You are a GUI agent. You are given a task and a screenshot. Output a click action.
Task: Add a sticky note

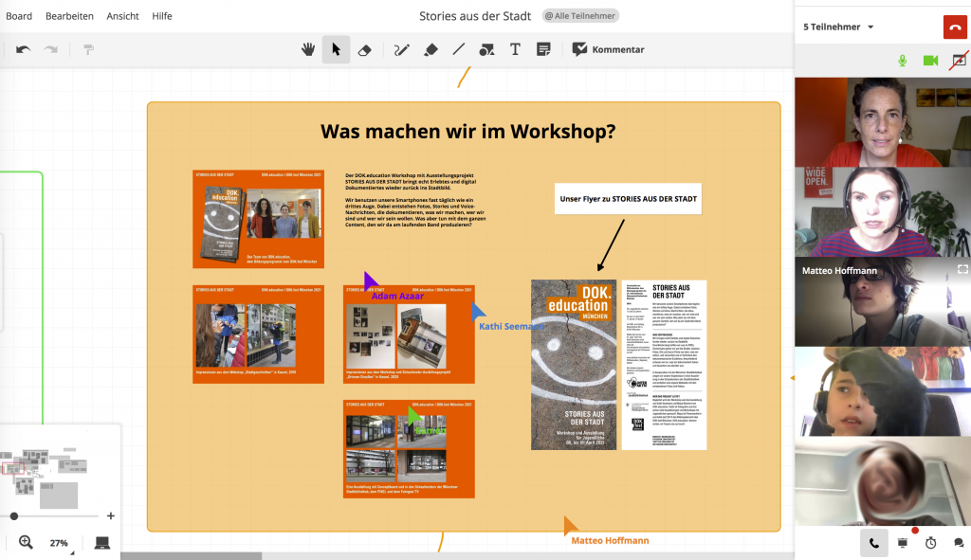pyautogui.click(x=543, y=49)
